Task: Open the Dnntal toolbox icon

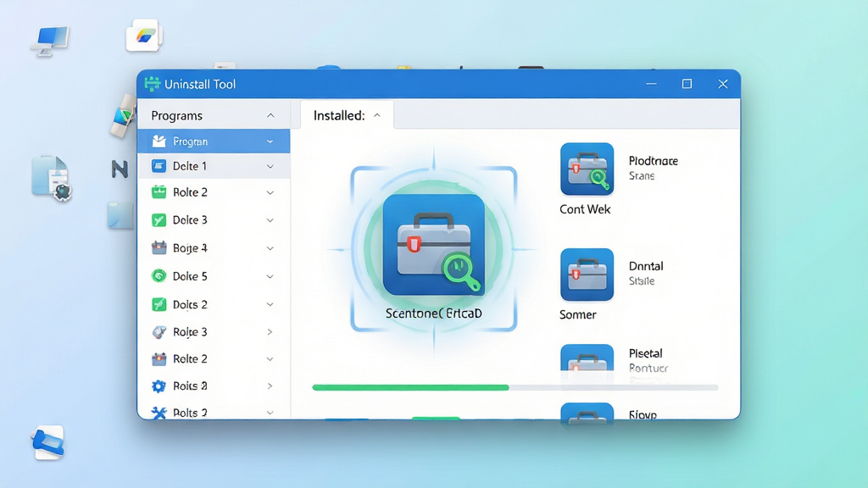Action: click(587, 274)
